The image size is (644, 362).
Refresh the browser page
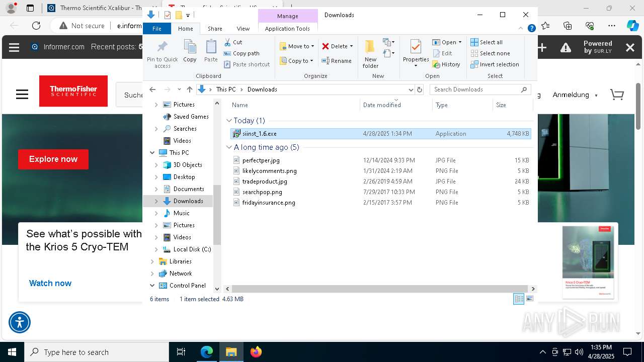(36, 26)
